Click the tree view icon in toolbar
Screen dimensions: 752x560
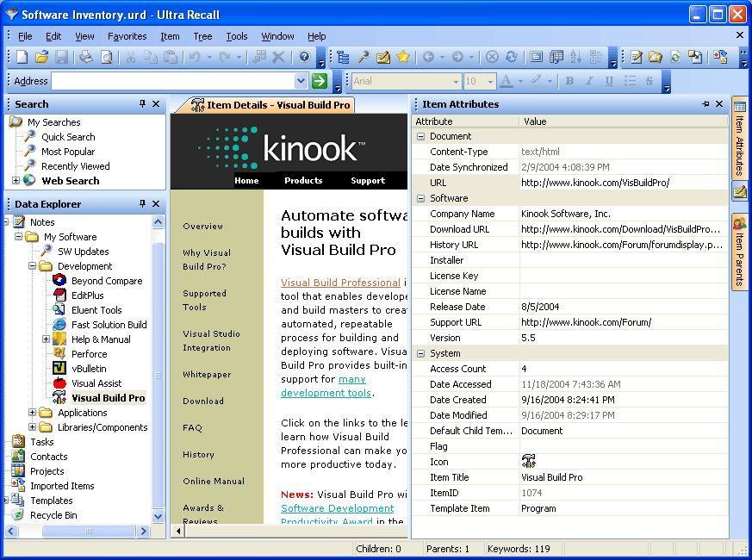point(343,57)
